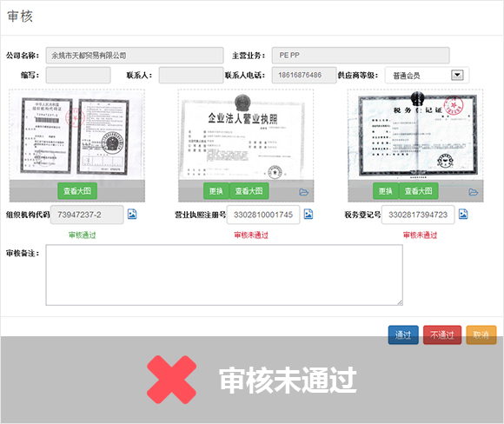
Task: Click 查看大图 under organization code certificate
Action: 77,191
